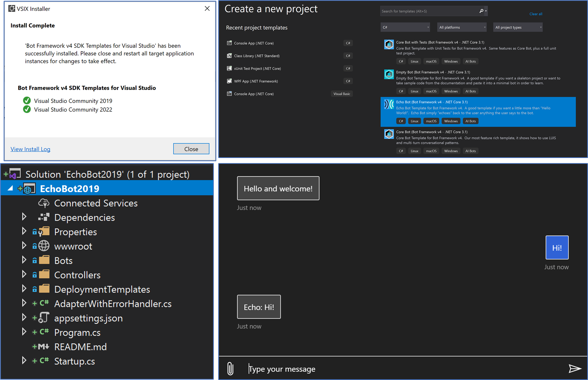This screenshot has width=588, height=380.
Task: Open the All platforms dropdown
Action: point(461,27)
